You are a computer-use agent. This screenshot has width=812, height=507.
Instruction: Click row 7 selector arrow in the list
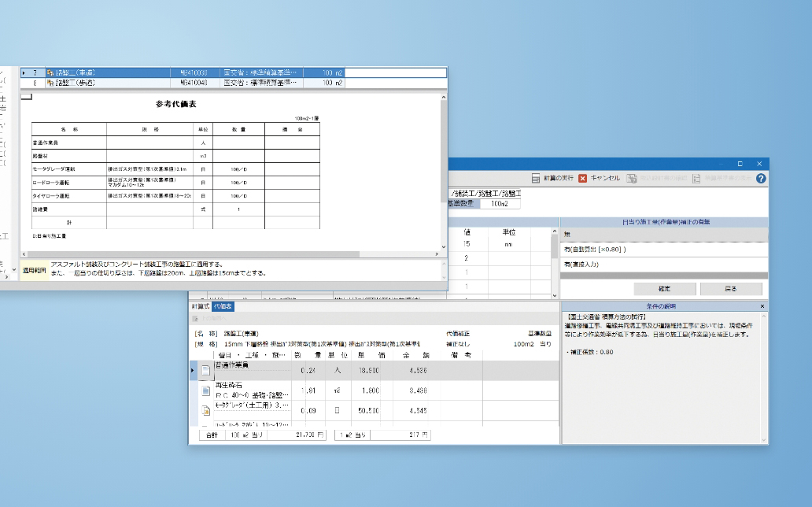[x=24, y=72]
